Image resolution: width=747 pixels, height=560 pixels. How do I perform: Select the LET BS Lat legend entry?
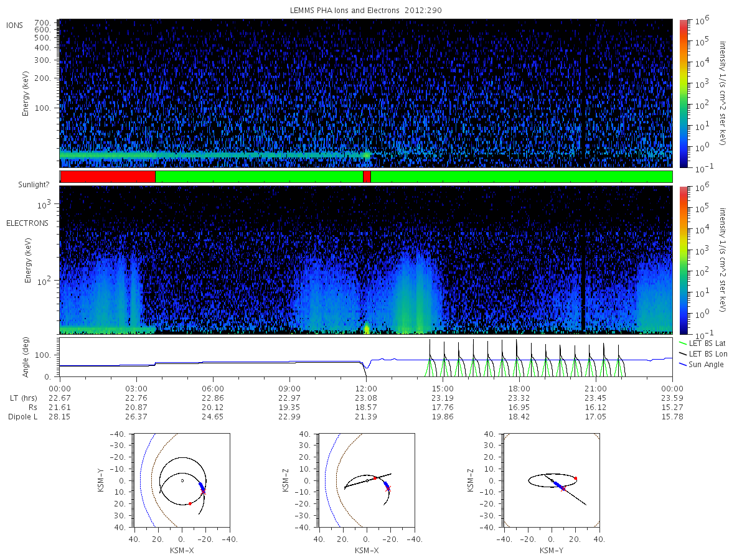click(x=705, y=343)
